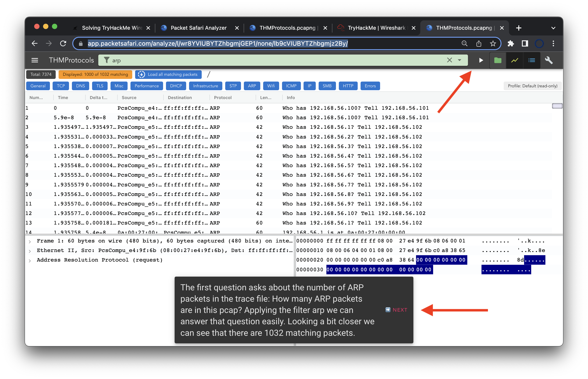The image size is (588, 379).
Task: Select the TCP filter tab
Action: (x=61, y=86)
